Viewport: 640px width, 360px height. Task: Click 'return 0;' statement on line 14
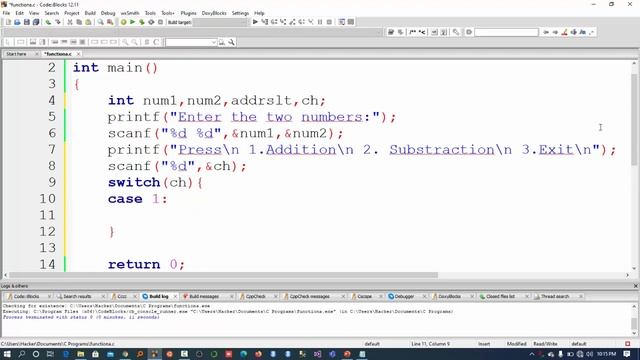click(x=146, y=264)
